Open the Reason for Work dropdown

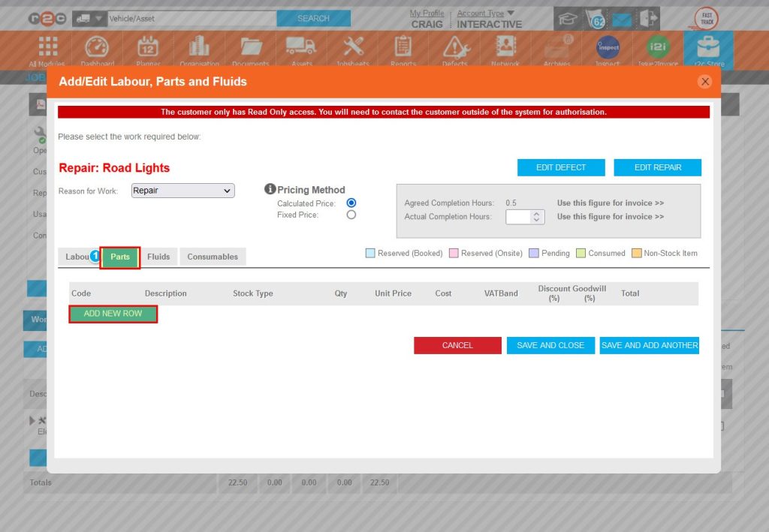[182, 191]
